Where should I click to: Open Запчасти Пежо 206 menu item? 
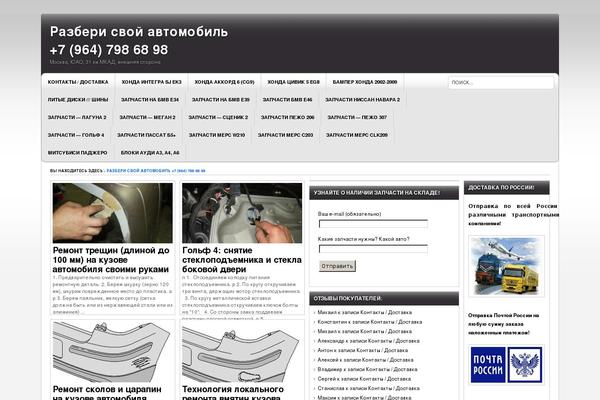[288, 117]
